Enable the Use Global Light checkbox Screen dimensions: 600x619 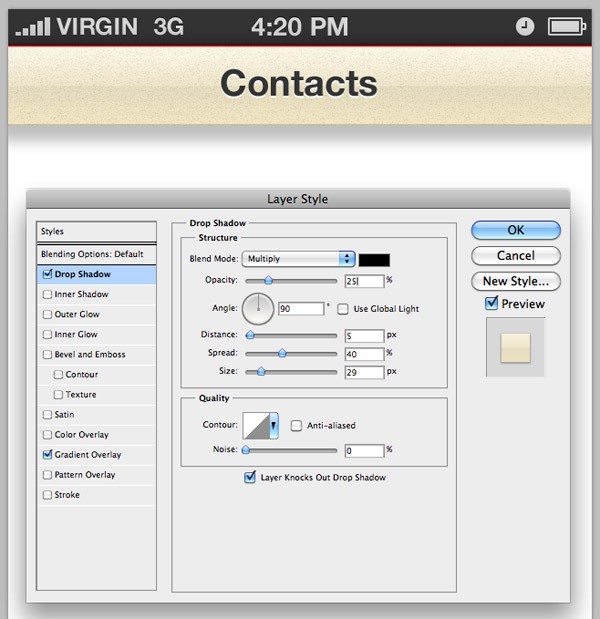(x=343, y=309)
